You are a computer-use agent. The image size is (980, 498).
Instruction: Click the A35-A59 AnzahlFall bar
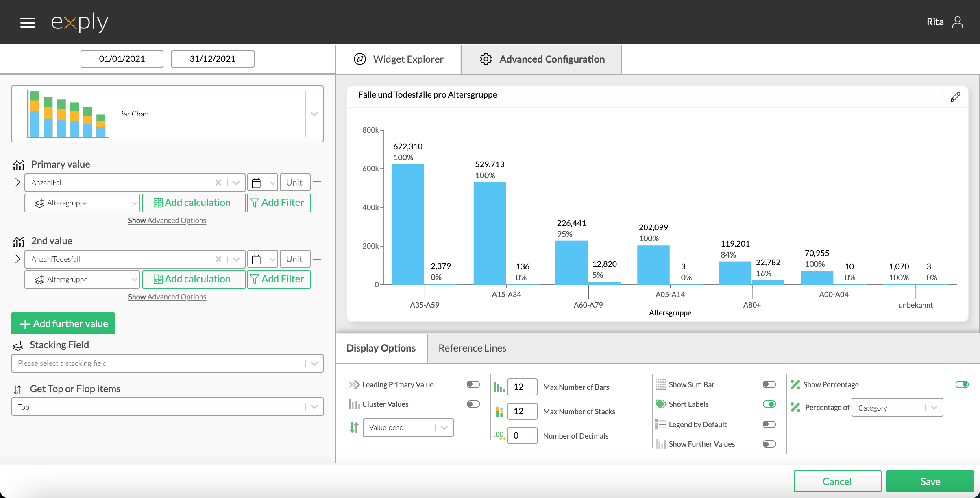coord(408,224)
